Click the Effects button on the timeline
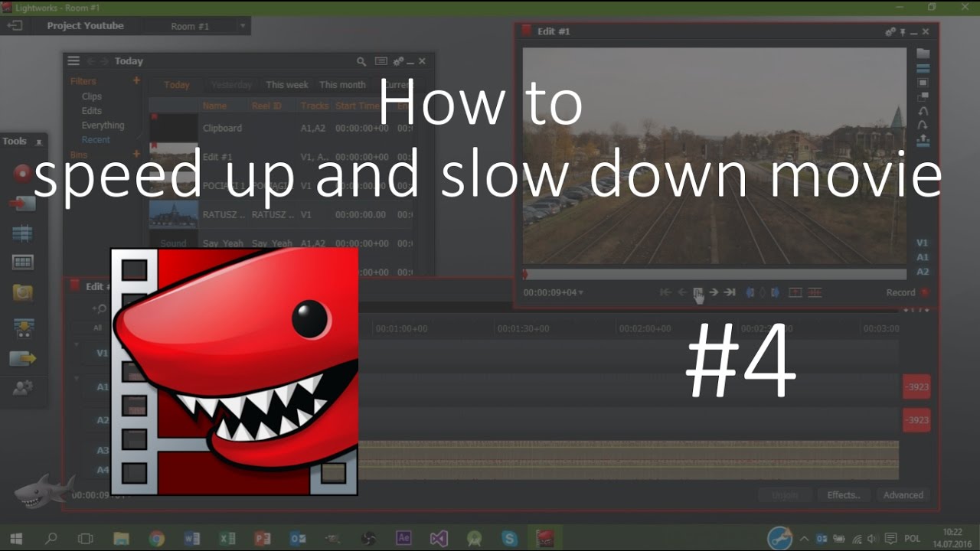The width and height of the screenshot is (980, 551). pyautogui.click(x=844, y=495)
